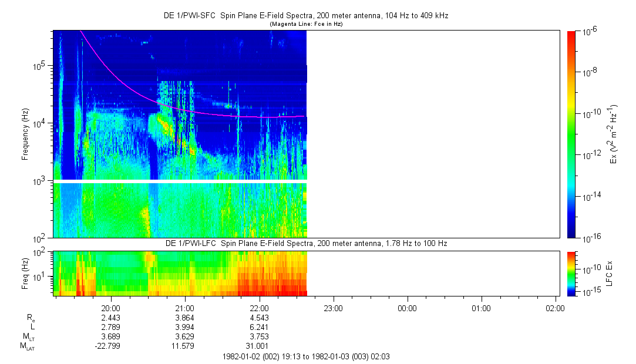Click the DE 1/PWI-LFC panel title
Viewport: 636px width, 364px height.
click(x=306, y=243)
